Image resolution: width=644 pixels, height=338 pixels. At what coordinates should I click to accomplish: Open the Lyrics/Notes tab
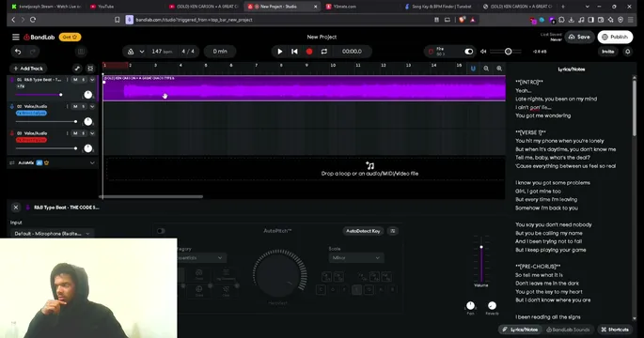pos(521,330)
